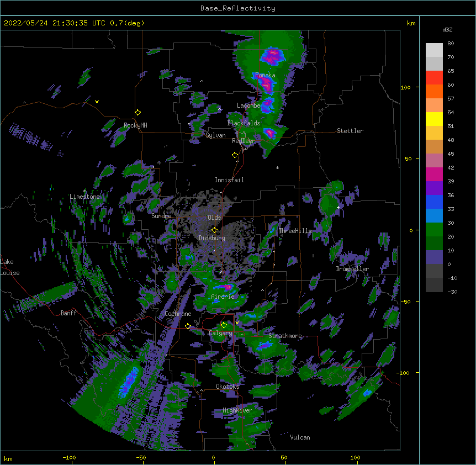The height and width of the screenshot is (465, 476).
Task: Select the Limestone label
Action: pos(84,197)
